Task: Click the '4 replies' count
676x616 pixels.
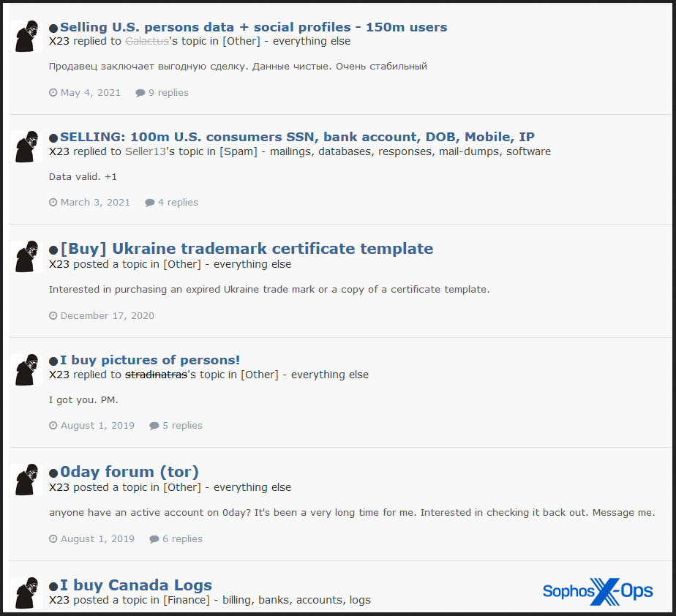Action: click(x=178, y=202)
